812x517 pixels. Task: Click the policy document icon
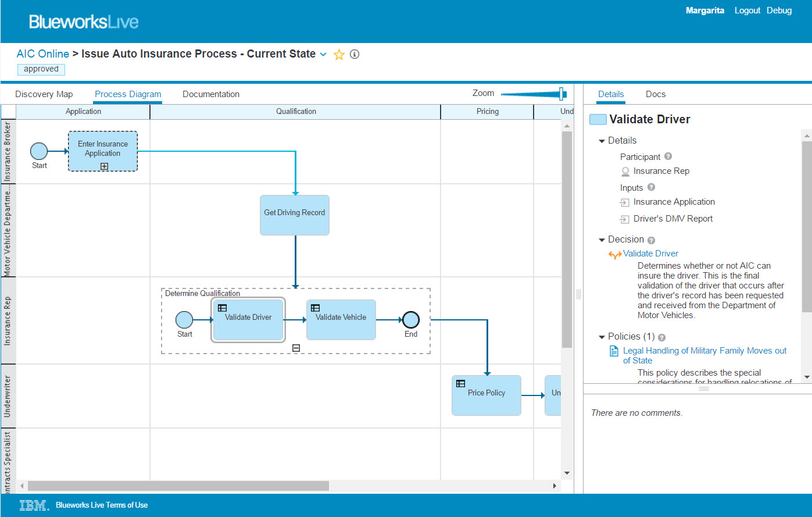pyautogui.click(x=614, y=351)
